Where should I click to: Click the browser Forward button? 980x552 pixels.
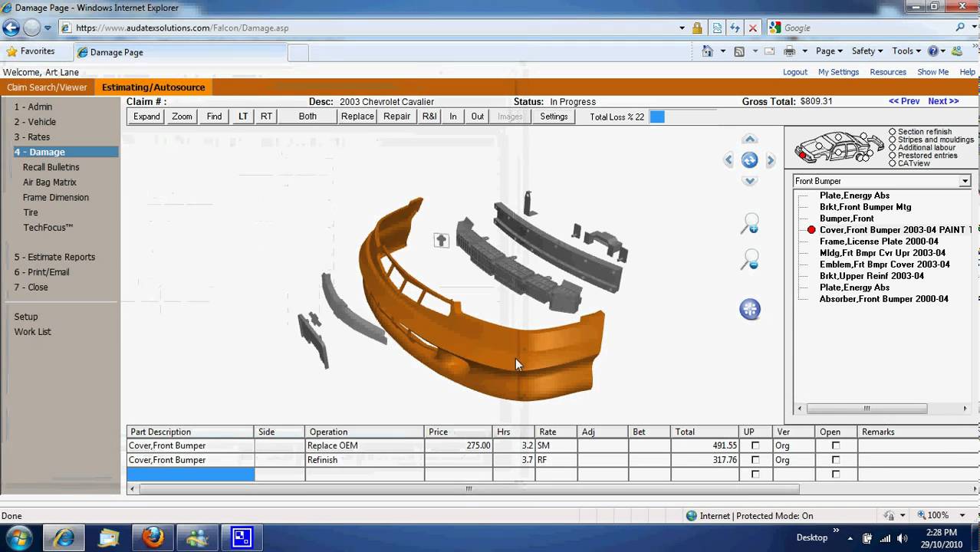pyautogui.click(x=31, y=28)
